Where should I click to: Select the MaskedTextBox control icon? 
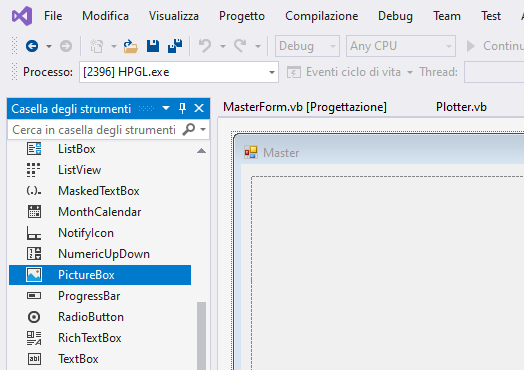pos(34,191)
